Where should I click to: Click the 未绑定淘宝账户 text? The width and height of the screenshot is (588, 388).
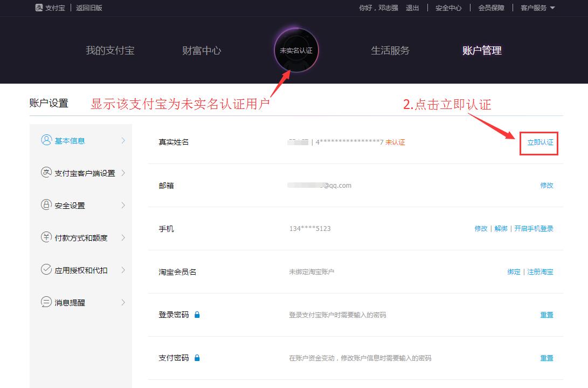point(312,271)
